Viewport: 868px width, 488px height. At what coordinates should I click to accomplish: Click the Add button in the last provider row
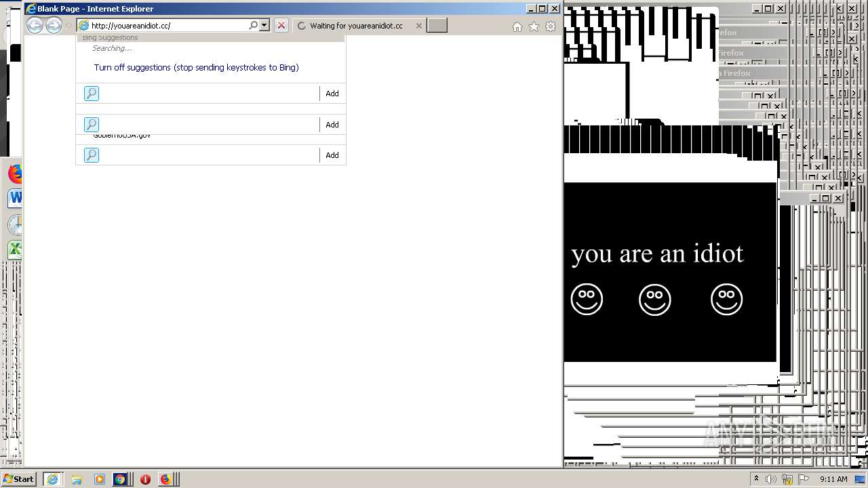click(332, 155)
